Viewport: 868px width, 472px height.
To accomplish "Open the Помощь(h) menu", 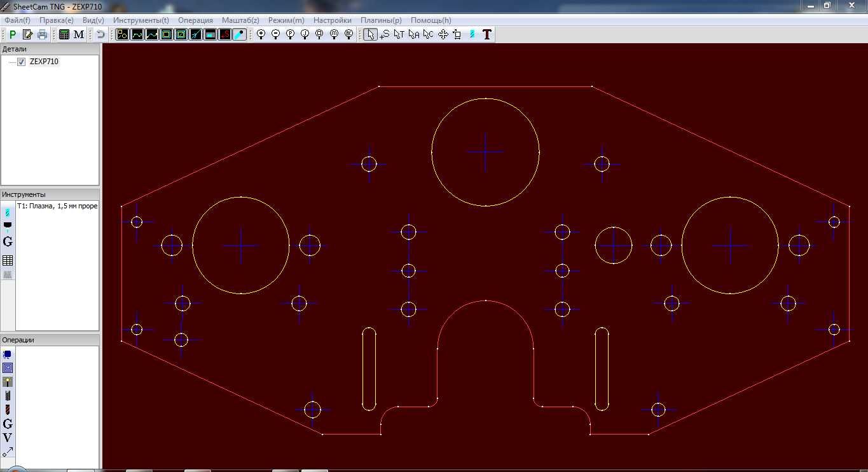I will point(431,20).
